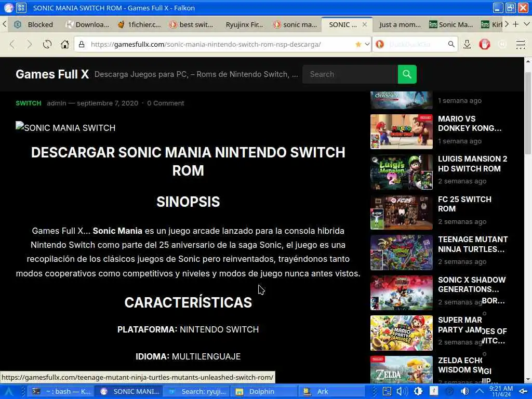Switch to the Blocked tab

(x=34, y=24)
